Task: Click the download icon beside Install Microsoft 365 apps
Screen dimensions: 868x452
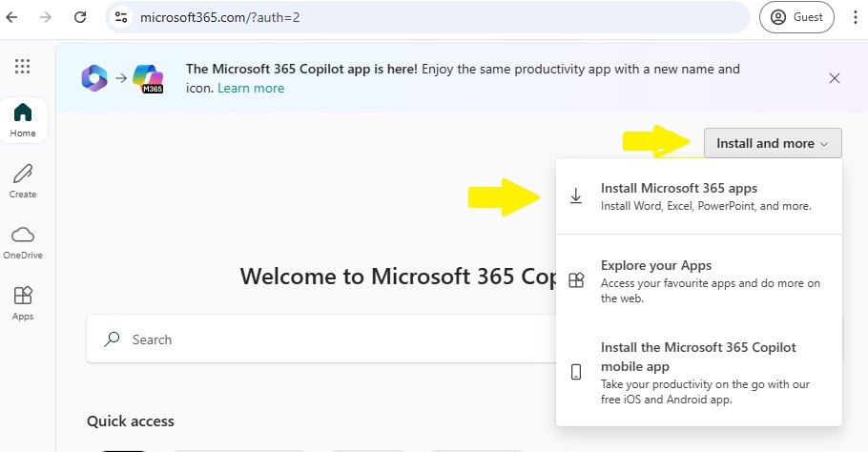Action: pyautogui.click(x=576, y=195)
